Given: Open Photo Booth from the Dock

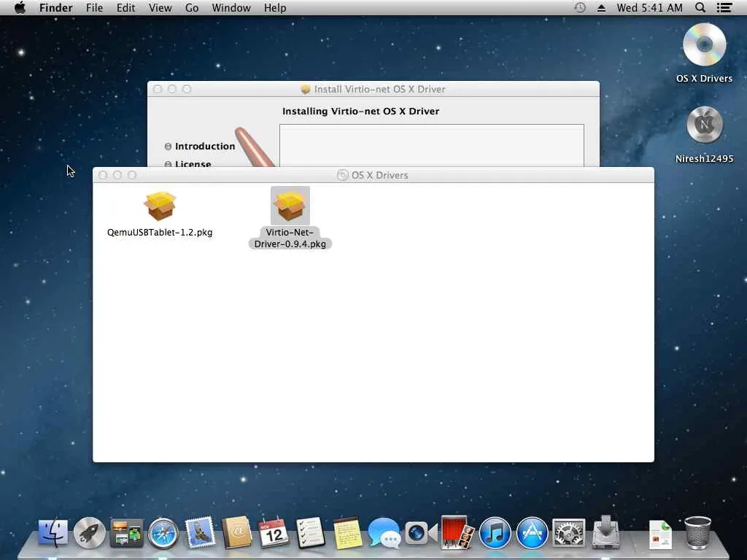Looking at the screenshot, I should (458, 532).
